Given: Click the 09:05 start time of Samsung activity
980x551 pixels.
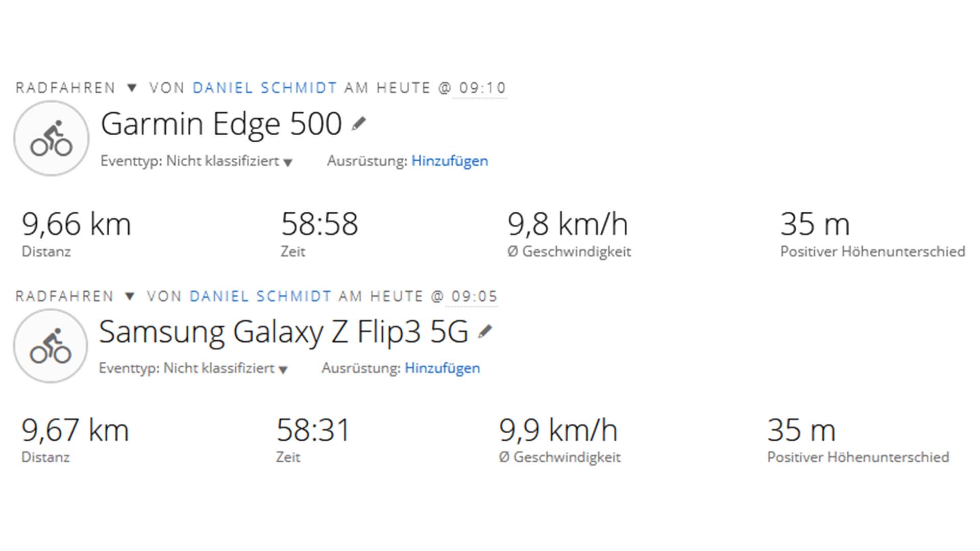Looking at the screenshot, I should [474, 296].
